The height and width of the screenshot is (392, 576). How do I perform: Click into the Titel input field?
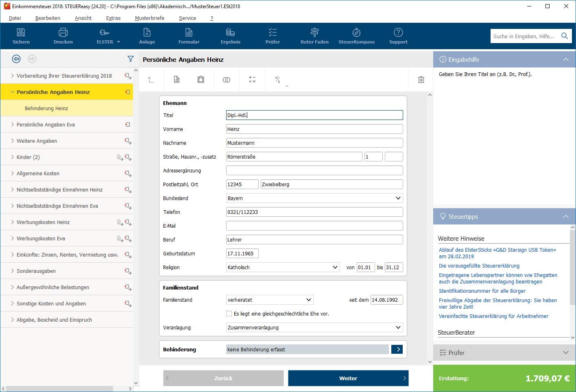click(x=314, y=115)
